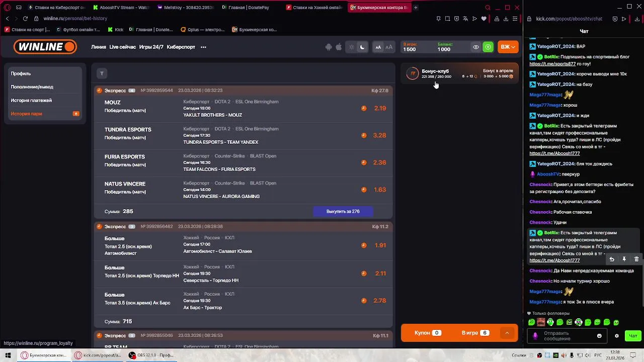
Task: Click Автомобилист - Салават Юлаев match
Action: 217,251
